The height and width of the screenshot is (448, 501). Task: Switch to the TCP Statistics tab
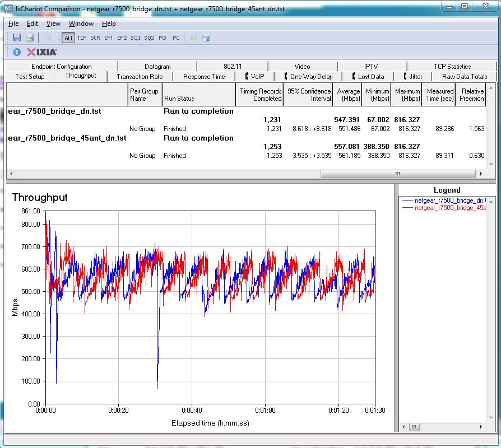452,67
